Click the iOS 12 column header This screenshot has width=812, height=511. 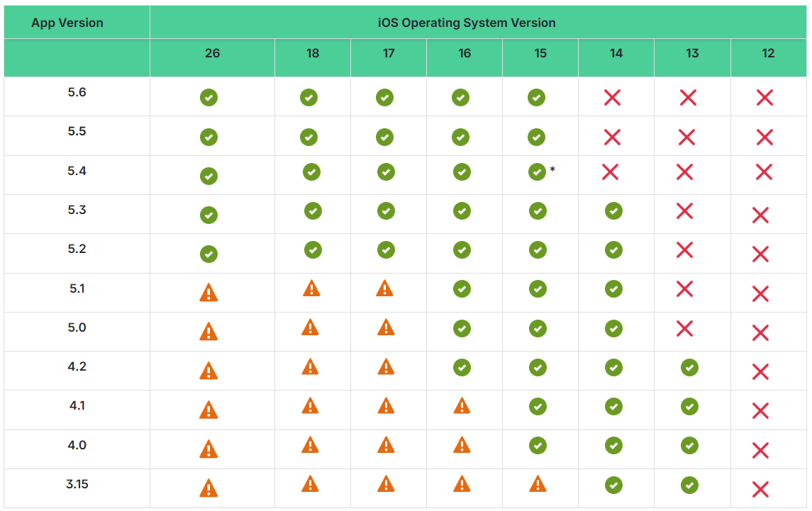coord(768,53)
